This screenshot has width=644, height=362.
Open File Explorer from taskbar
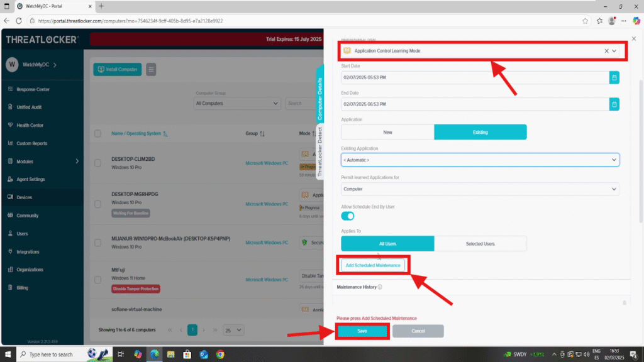(x=171, y=354)
